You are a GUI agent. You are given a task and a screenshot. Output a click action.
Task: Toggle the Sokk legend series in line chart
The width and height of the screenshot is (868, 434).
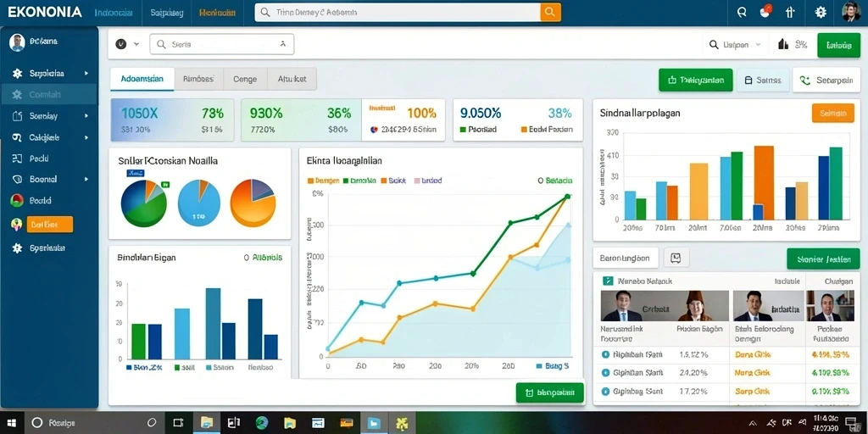pyautogui.click(x=393, y=181)
